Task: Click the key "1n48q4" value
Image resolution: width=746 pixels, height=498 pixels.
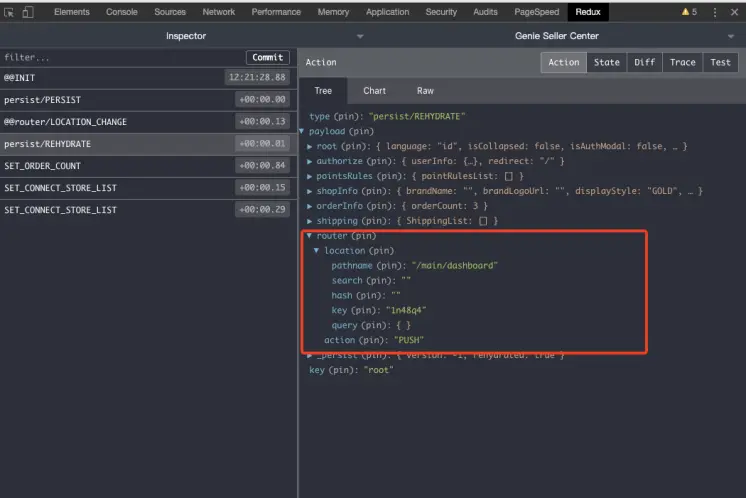Action: (406, 311)
